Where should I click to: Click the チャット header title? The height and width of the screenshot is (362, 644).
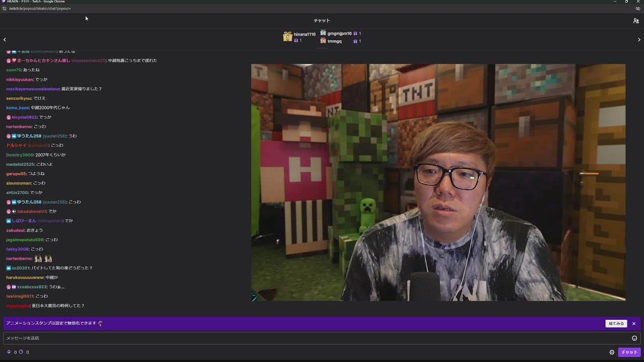pyautogui.click(x=322, y=21)
